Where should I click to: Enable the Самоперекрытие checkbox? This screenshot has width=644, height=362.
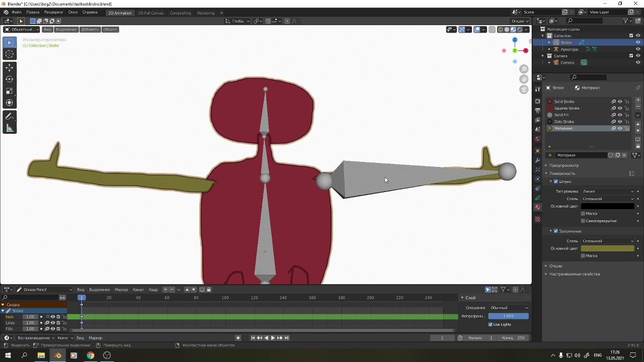tap(583, 221)
